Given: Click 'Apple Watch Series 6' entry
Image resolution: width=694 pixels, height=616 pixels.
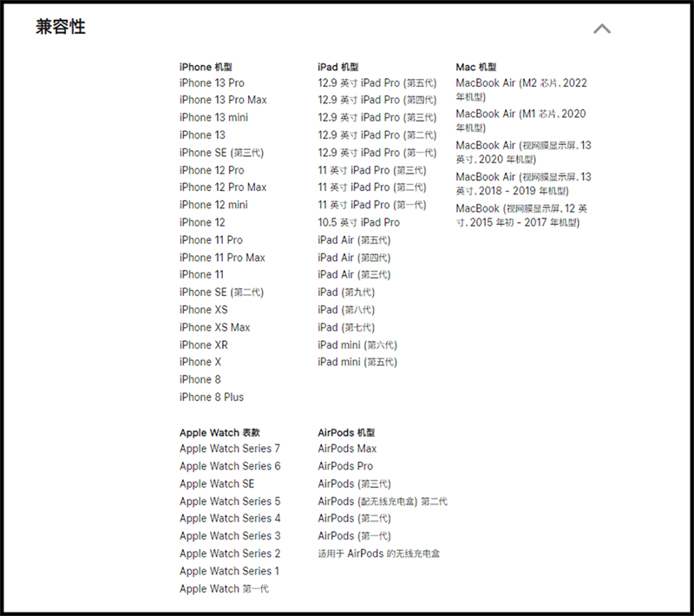Looking at the screenshot, I should point(230,467).
